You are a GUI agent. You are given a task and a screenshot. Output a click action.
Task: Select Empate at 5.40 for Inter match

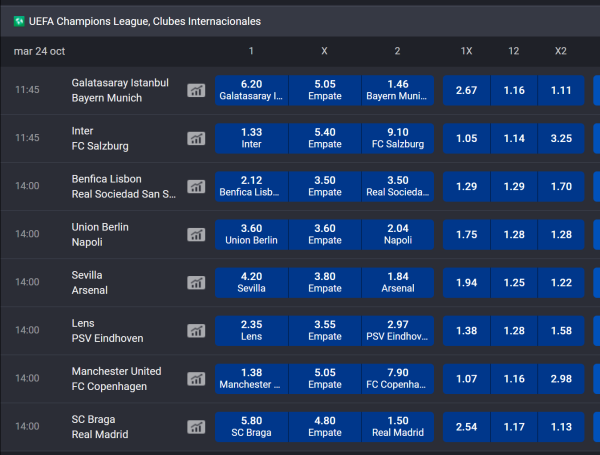point(324,138)
